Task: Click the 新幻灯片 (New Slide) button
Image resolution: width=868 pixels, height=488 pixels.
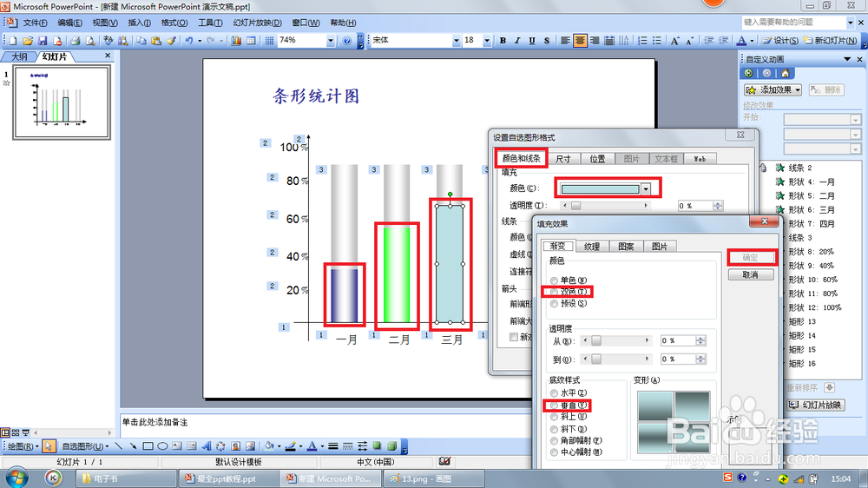Action: pyautogui.click(x=830, y=41)
